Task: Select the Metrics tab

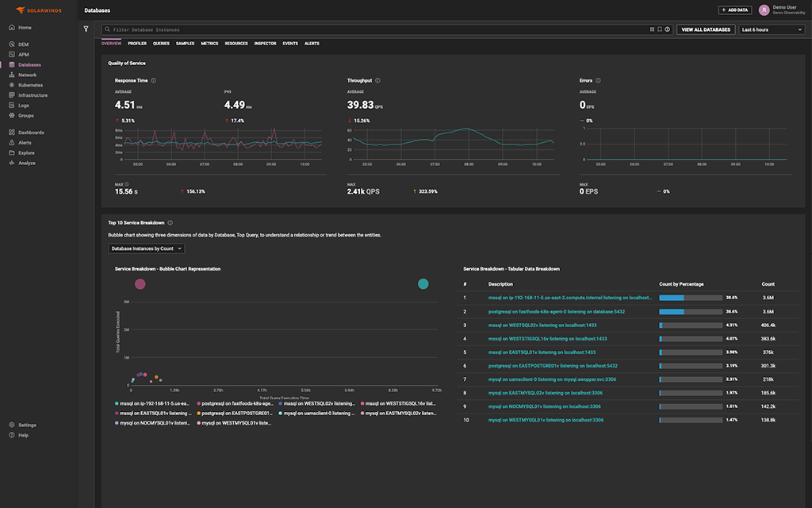Action: [209, 43]
